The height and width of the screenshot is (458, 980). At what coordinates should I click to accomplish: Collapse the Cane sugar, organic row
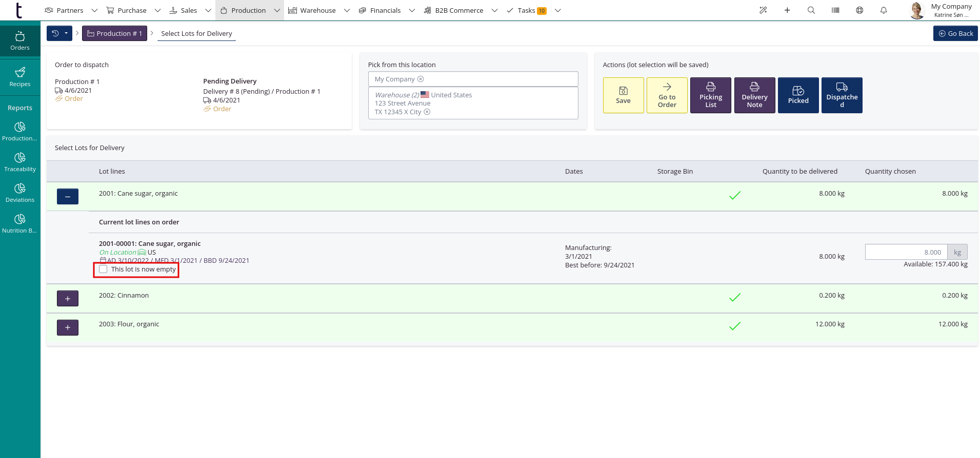(68, 197)
